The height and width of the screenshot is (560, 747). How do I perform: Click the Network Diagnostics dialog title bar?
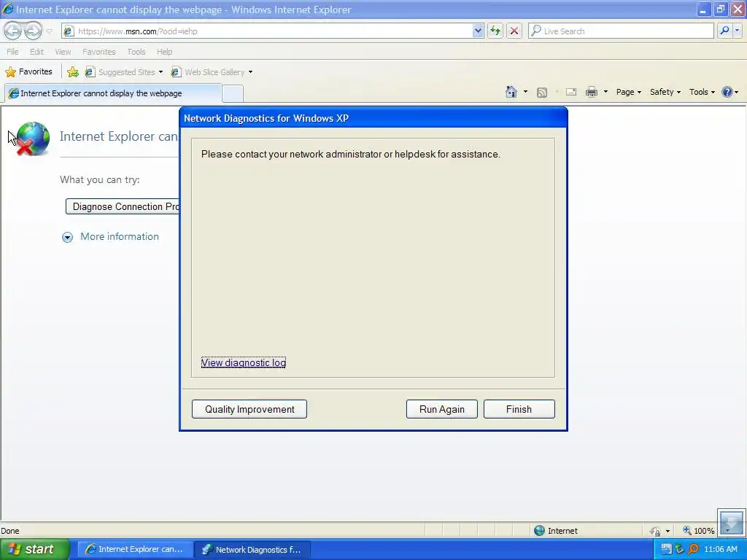373,118
